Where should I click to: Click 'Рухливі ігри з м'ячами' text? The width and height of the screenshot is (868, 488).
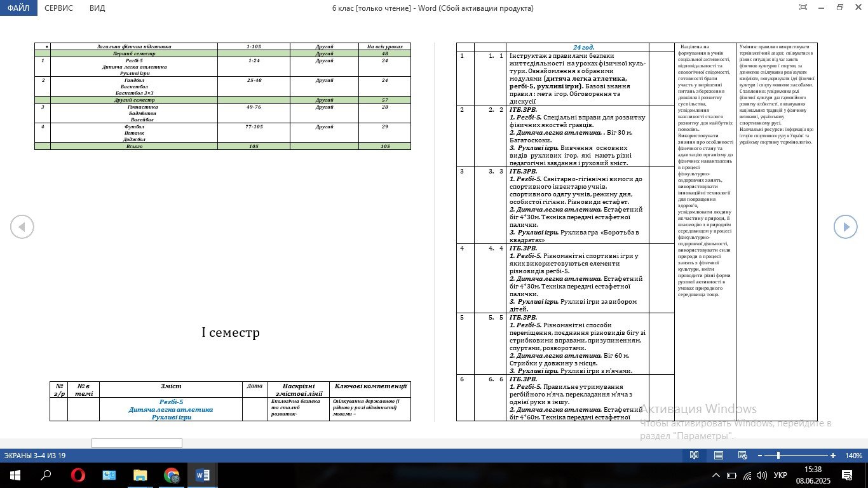tap(596, 370)
